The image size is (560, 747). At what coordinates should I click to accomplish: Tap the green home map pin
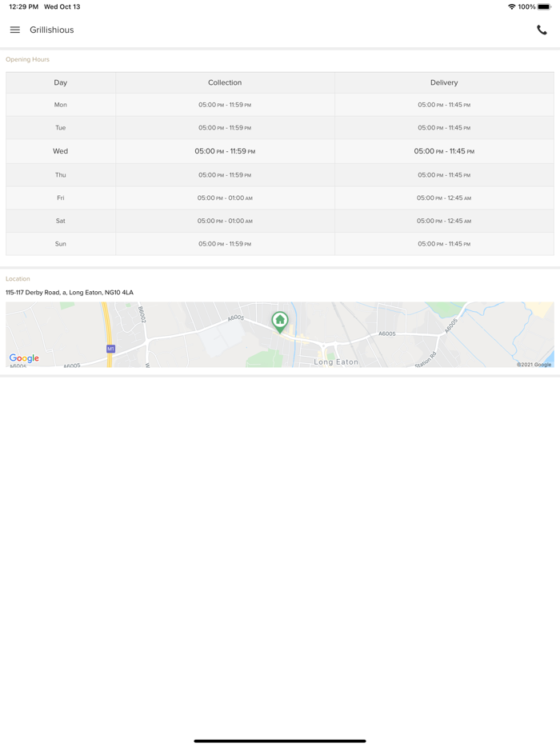click(280, 321)
